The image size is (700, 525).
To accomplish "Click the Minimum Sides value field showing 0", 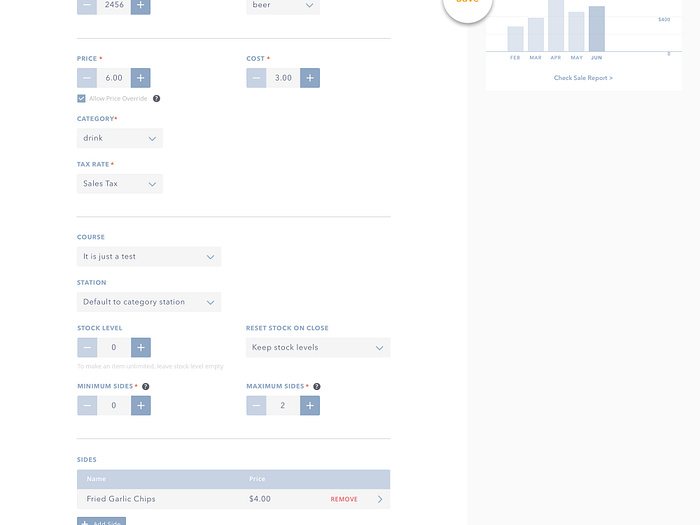I will tap(114, 405).
